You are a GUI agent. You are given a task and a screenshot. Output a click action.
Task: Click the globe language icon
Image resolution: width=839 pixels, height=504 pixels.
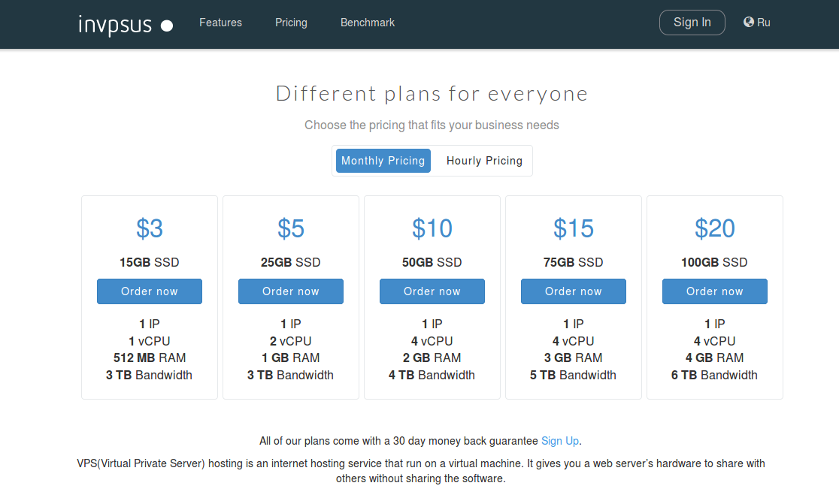click(x=749, y=22)
